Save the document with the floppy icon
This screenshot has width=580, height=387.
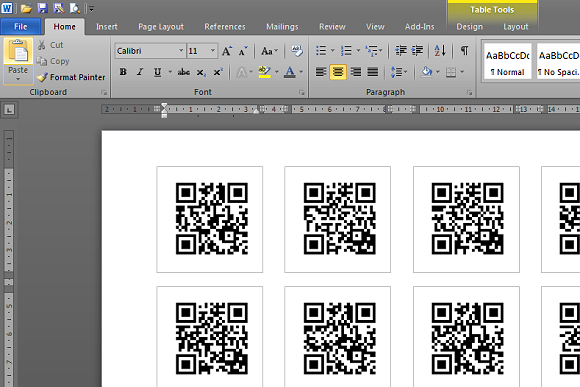point(43,8)
